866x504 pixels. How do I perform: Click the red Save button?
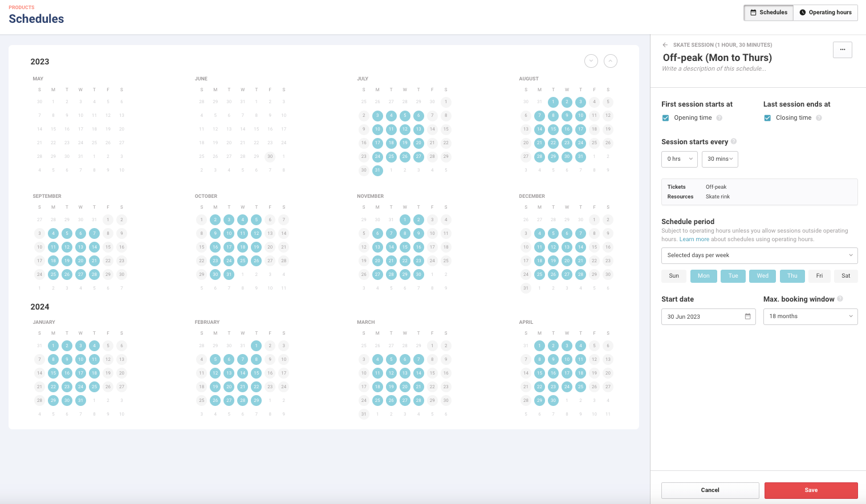[x=811, y=490]
